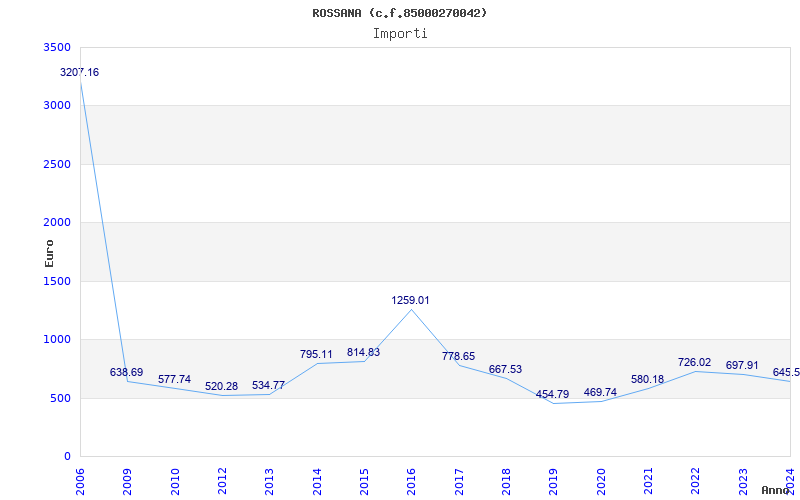Image resolution: width=800 pixels, height=500 pixels.
Task: Click the 2006 x-axis year label
Action: 80,482
